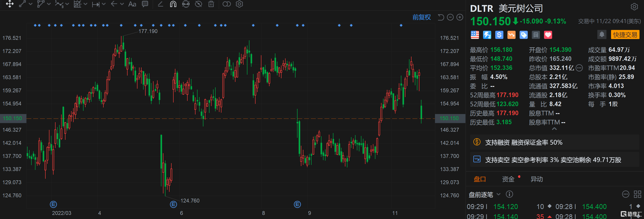Click the 124.760 low price label
The height and width of the screenshot is (219, 644).
(x=190, y=201)
